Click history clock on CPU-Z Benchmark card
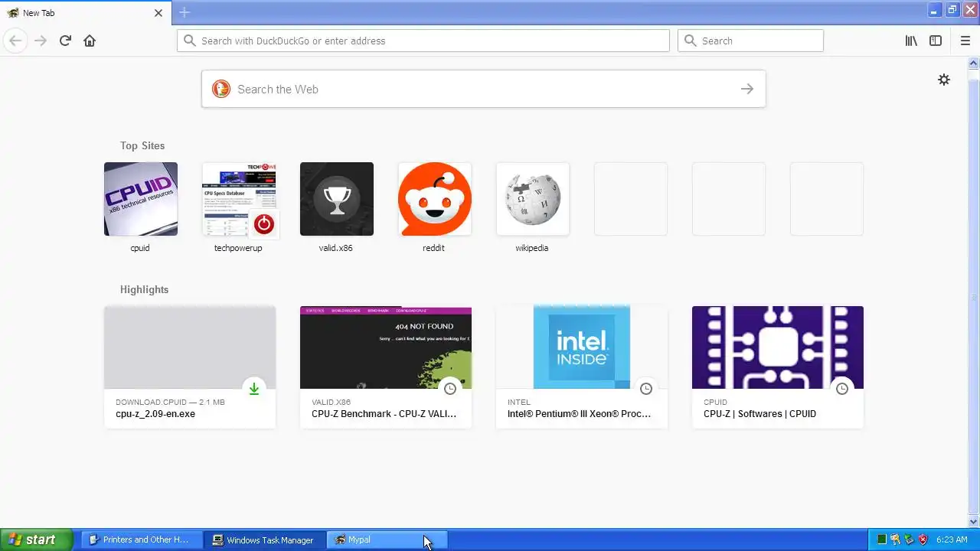This screenshot has width=980, height=551. pos(450,389)
